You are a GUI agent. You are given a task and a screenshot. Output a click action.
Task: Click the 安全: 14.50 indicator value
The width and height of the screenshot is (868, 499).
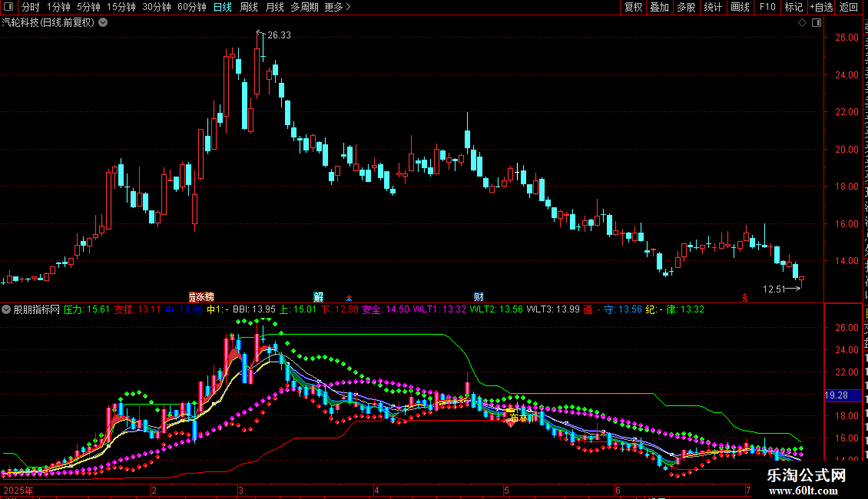(386, 310)
